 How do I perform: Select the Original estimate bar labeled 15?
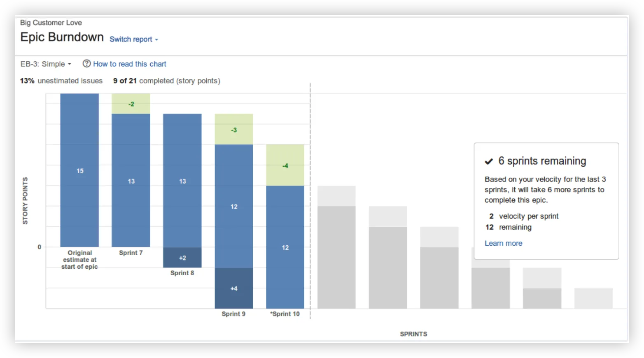click(79, 170)
